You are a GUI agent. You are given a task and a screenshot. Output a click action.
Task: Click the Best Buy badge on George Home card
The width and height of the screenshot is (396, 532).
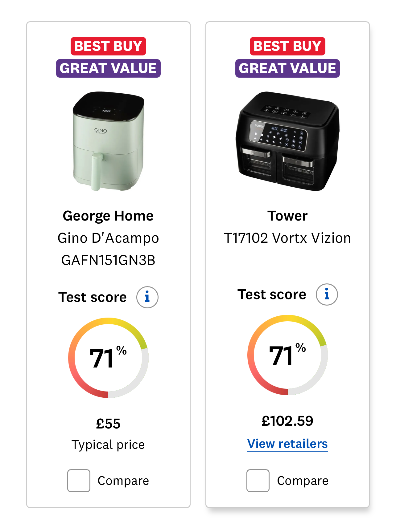[x=108, y=46]
